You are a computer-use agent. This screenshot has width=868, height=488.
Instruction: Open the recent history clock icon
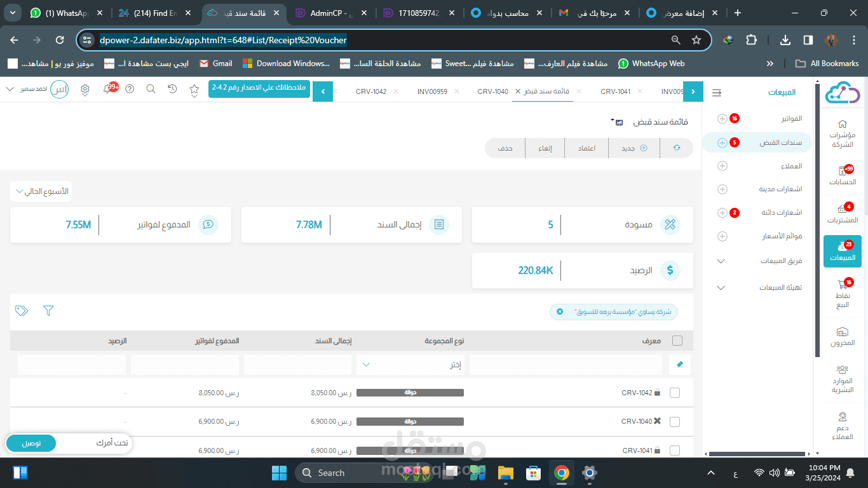pyautogui.click(x=173, y=90)
